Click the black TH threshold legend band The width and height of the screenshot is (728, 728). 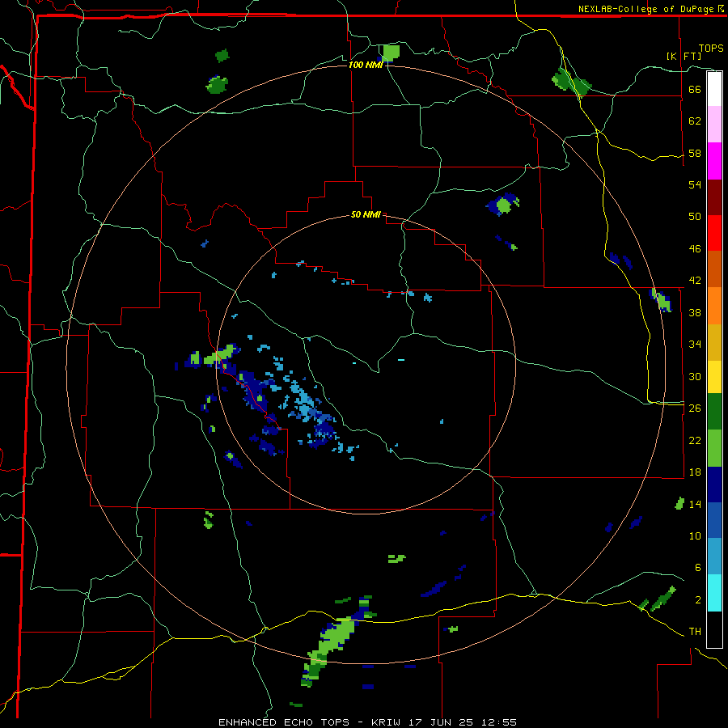(x=714, y=629)
